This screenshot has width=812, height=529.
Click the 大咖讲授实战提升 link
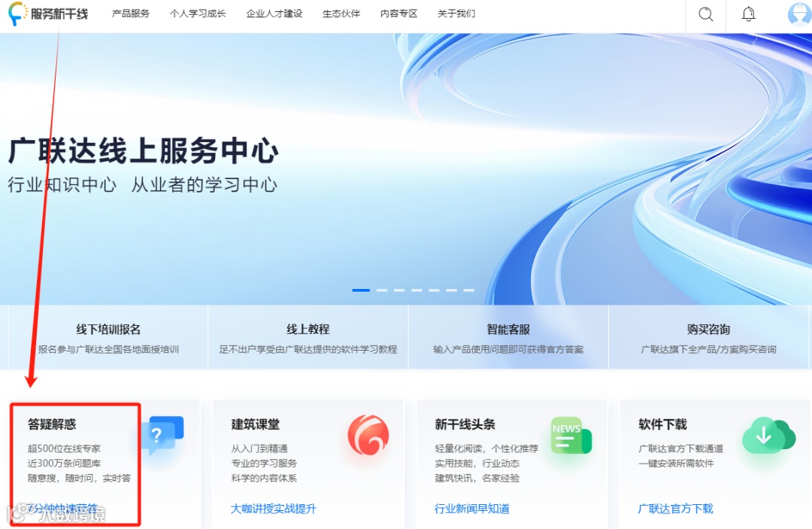pyautogui.click(x=274, y=509)
